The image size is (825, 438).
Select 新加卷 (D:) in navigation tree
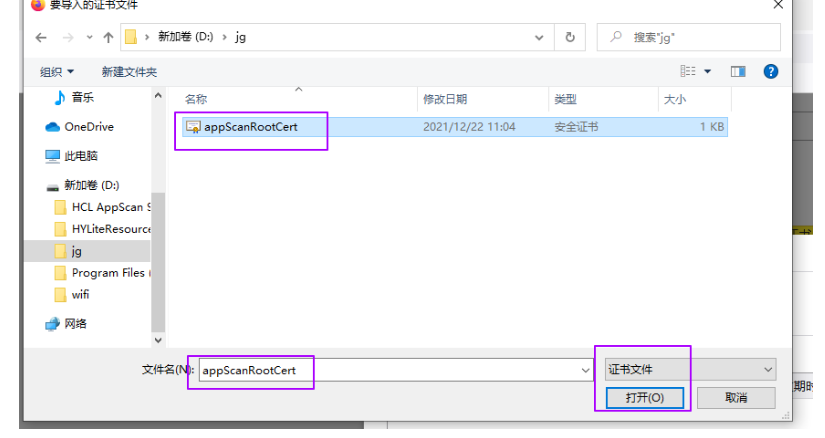[x=83, y=185]
